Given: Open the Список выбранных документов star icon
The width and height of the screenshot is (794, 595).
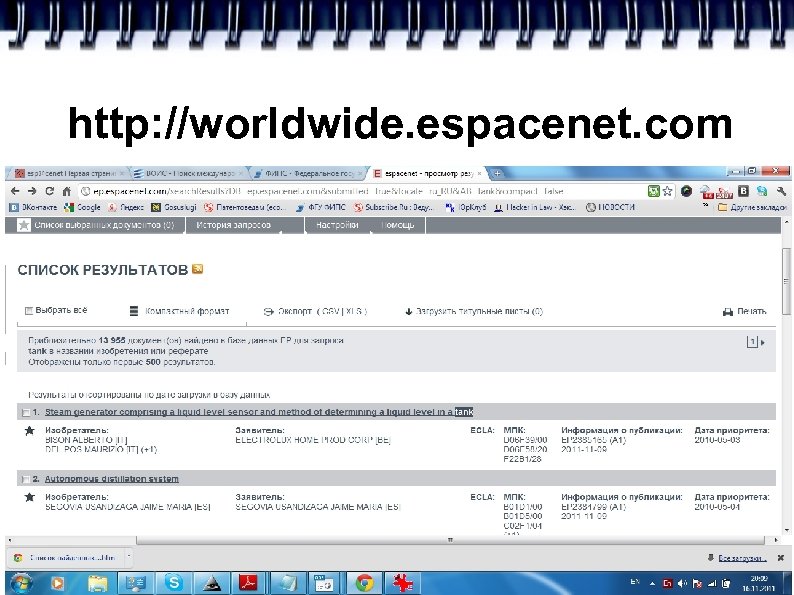Looking at the screenshot, I should (23, 225).
